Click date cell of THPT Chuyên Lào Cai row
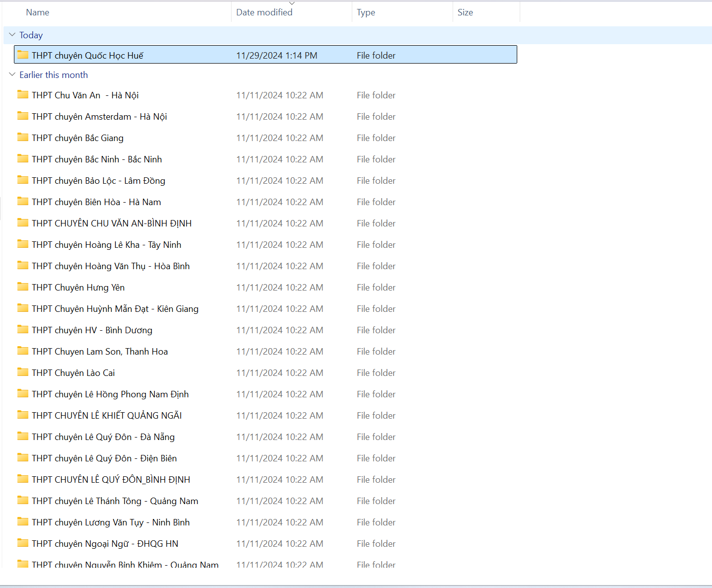The width and height of the screenshot is (712, 588). pyautogui.click(x=280, y=373)
